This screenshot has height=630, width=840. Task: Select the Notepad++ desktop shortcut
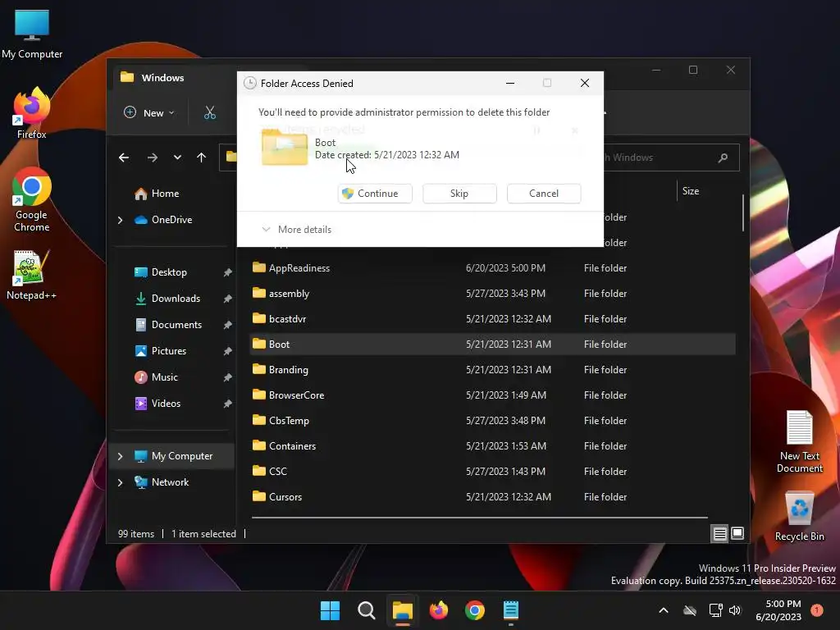(32, 275)
